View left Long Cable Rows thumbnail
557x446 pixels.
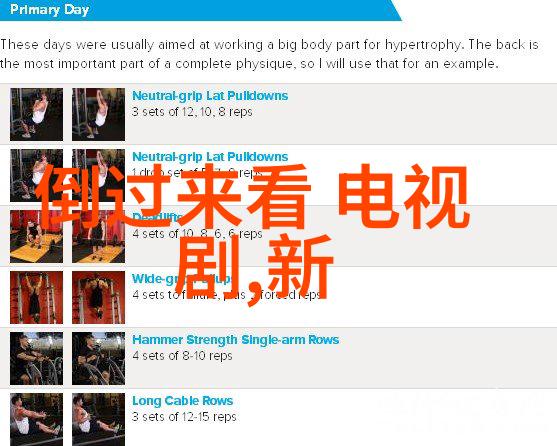tap(37, 419)
